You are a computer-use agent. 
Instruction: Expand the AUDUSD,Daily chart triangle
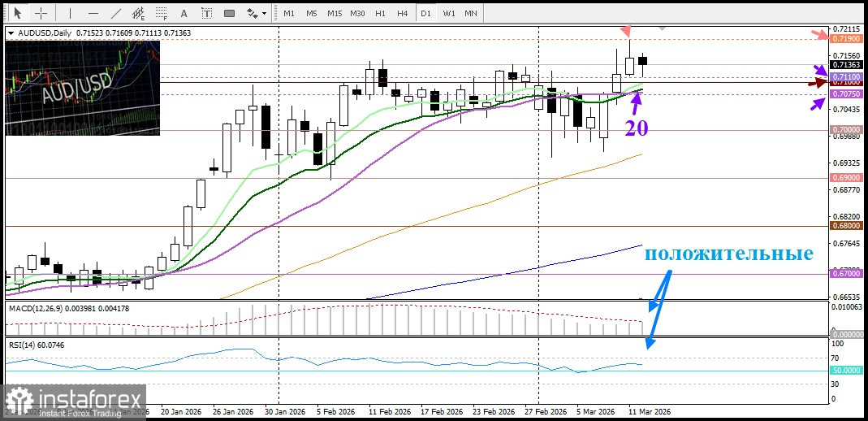tap(11, 33)
